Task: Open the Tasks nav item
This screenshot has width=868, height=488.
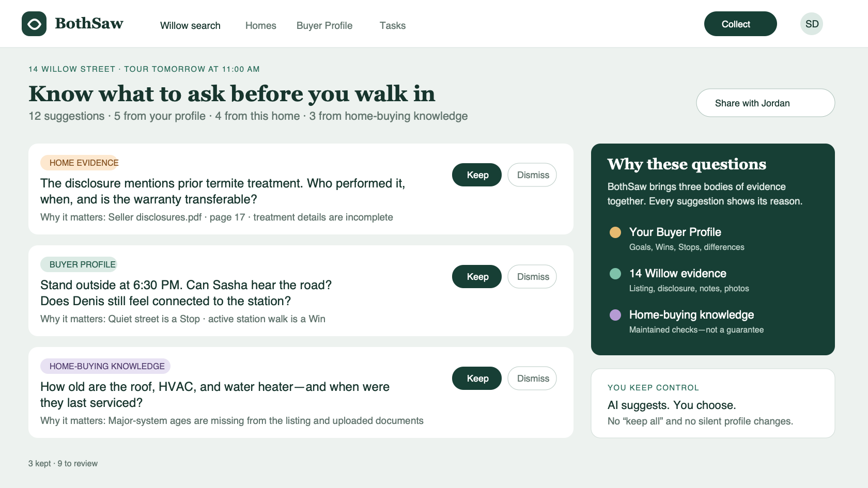Action: (x=393, y=26)
